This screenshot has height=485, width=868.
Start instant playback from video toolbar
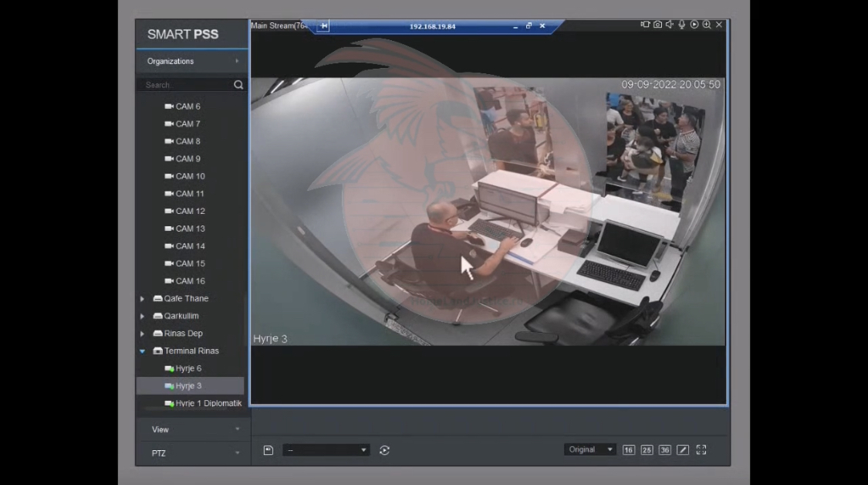(x=694, y=25)
